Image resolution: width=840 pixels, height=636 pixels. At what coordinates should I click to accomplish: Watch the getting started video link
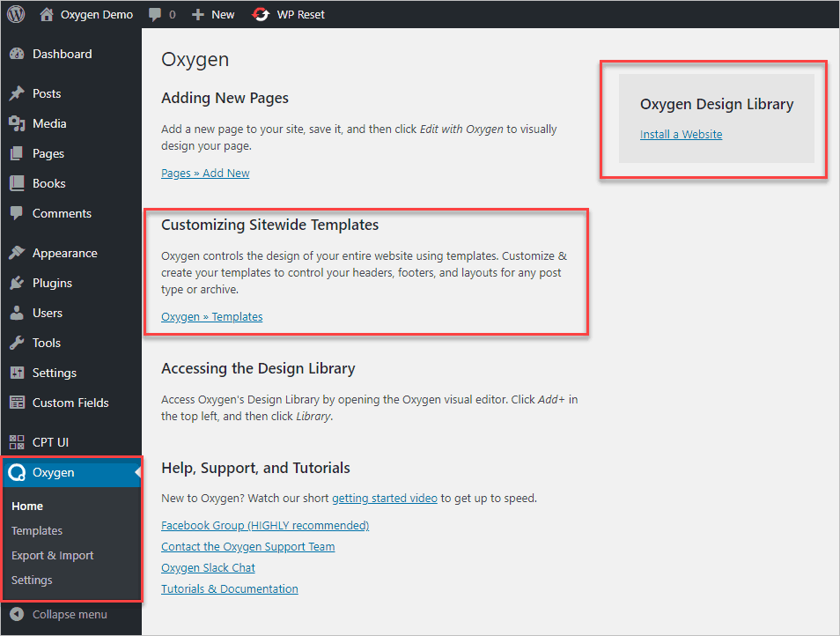click(x=384, y=498)
